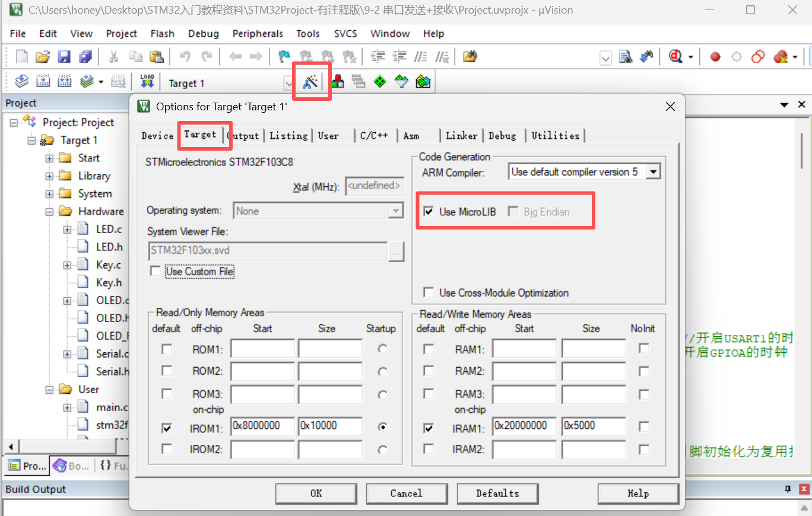Collapse the User folder
Screen dimensions: 812x516
[x=50, y=390]
